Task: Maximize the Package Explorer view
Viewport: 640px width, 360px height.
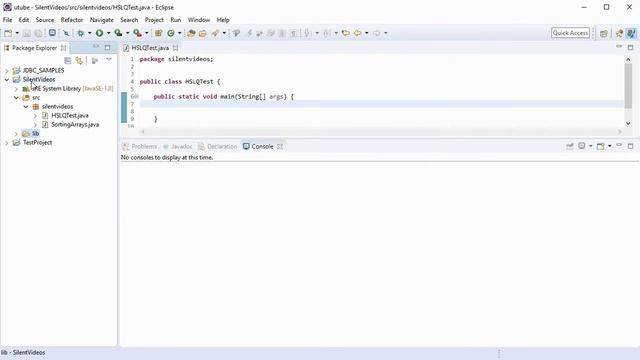Action: pos(107,47)
